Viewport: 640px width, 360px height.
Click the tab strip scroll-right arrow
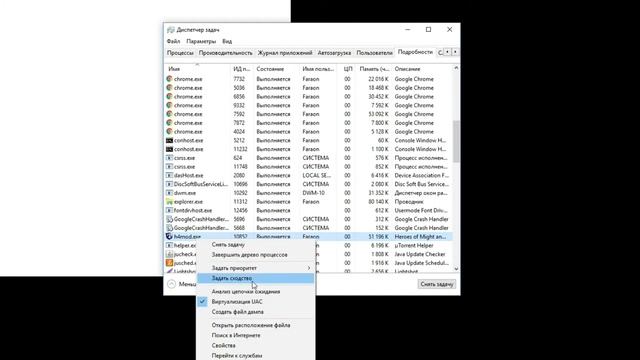point(455,52)
